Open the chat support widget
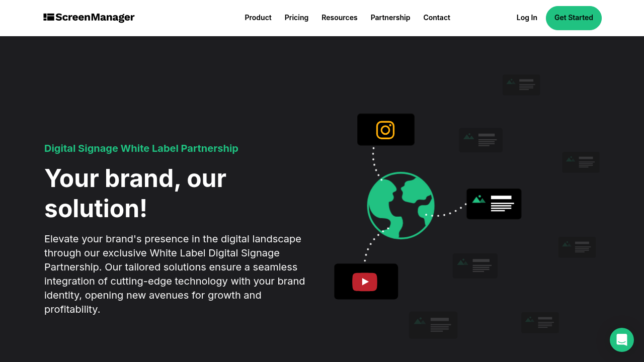Viewport: 644px width, 362px height. pos(622,340)
